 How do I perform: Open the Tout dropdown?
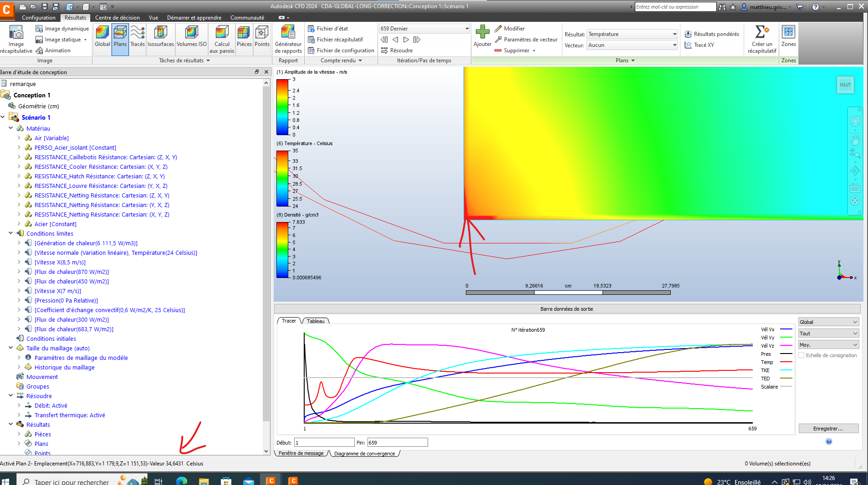click(x=828, y=333)
